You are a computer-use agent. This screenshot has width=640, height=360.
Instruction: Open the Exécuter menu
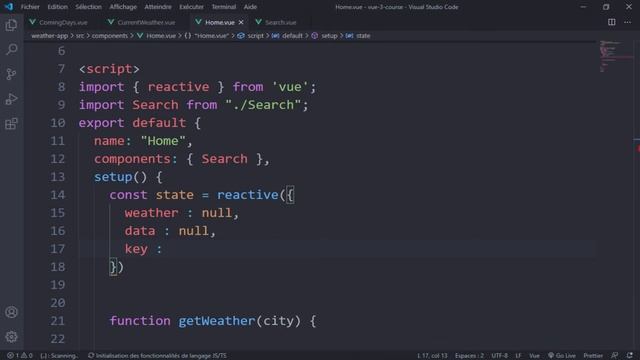[191, 7]
